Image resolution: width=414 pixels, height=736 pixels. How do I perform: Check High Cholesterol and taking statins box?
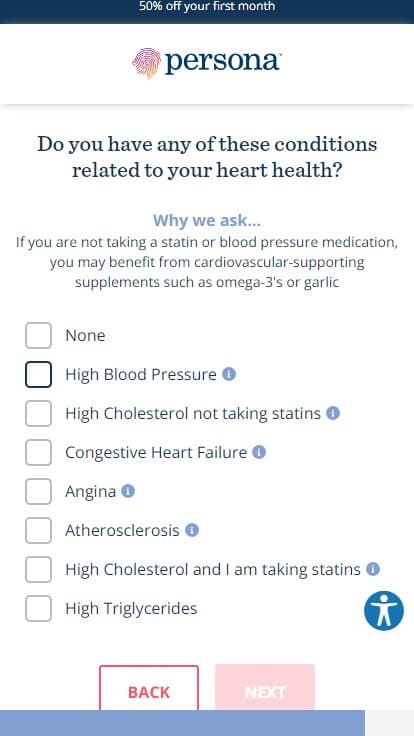(38, 569)
